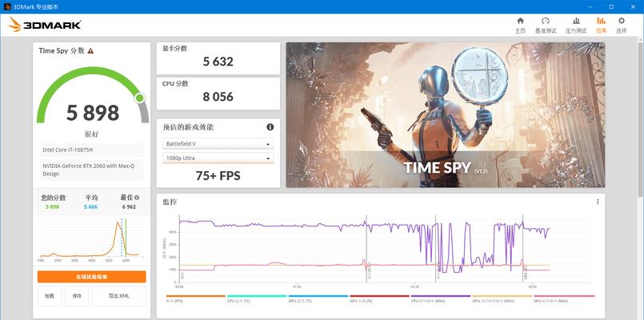This screenshot has width=644, height=320.
Task: Toggle the 帧率 (FPS) orange legend series
Action: (x=195, y=298)
